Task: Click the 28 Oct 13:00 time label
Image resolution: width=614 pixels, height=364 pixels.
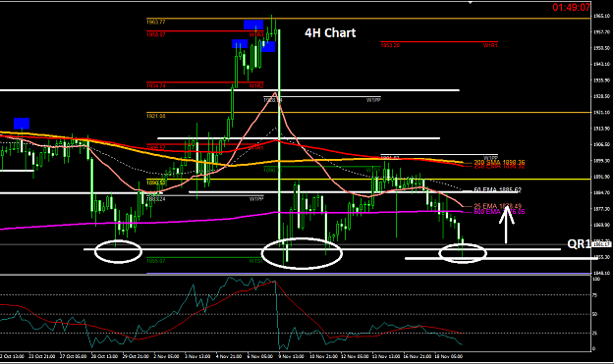Action: point(104,356)
